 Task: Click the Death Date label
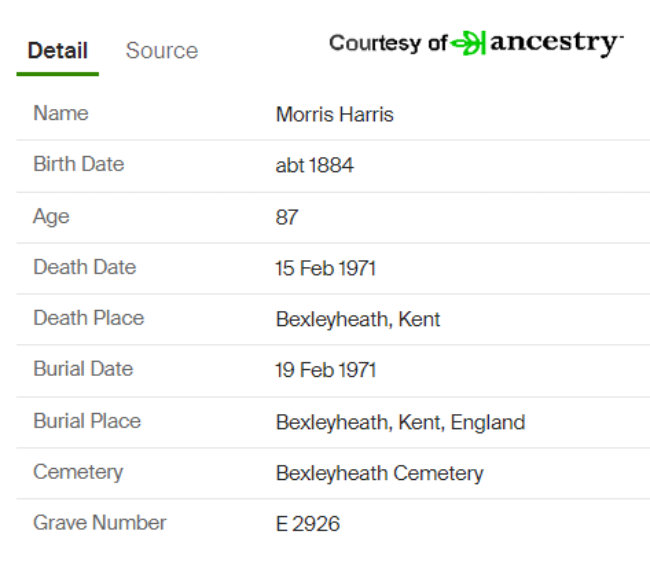point(85,267)
